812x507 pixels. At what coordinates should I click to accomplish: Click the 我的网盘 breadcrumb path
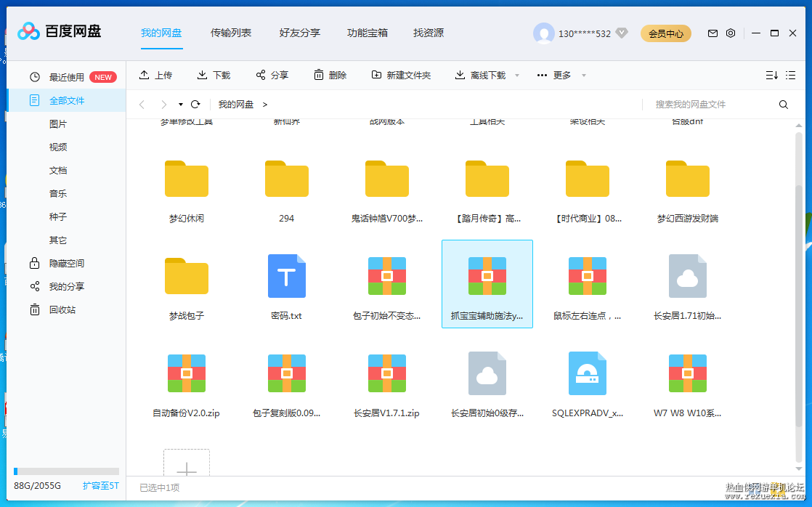tap(235, 105)
